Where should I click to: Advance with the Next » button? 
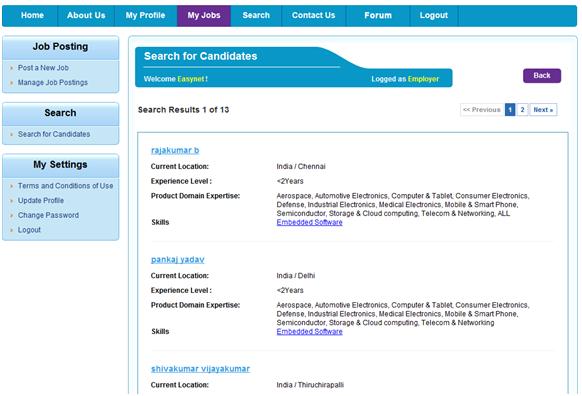[x=543, y=109]
